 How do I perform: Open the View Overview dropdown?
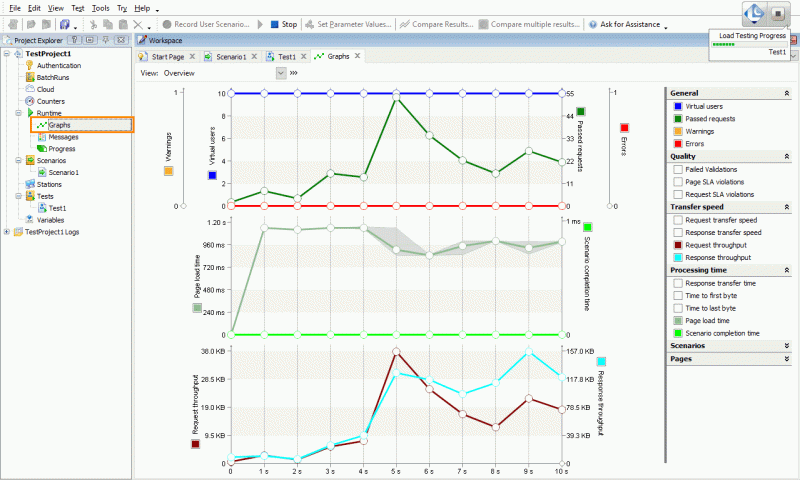click(x=281, y=73)
